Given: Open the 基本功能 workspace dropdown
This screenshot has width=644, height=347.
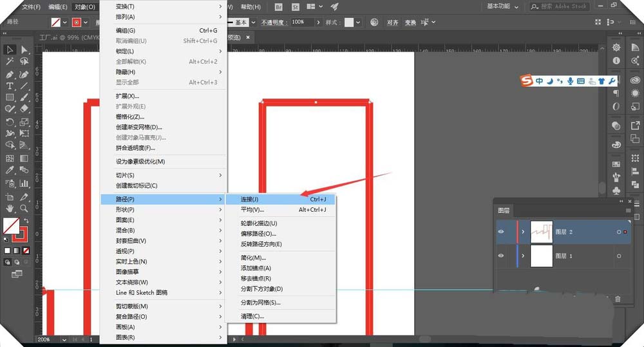Looking at the screenshot, I should point(502,6).
